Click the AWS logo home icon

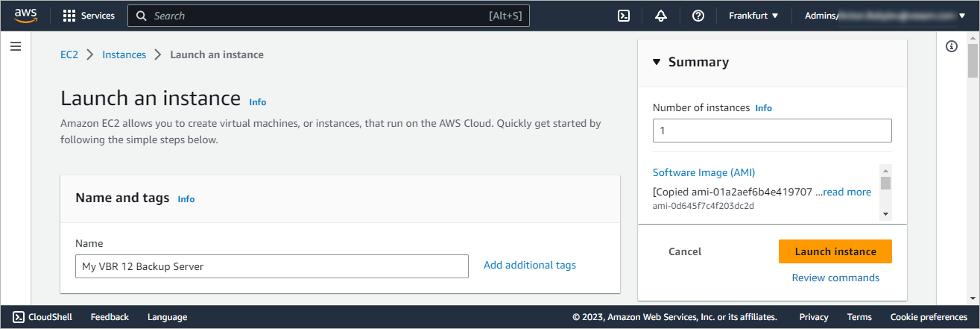25,16
